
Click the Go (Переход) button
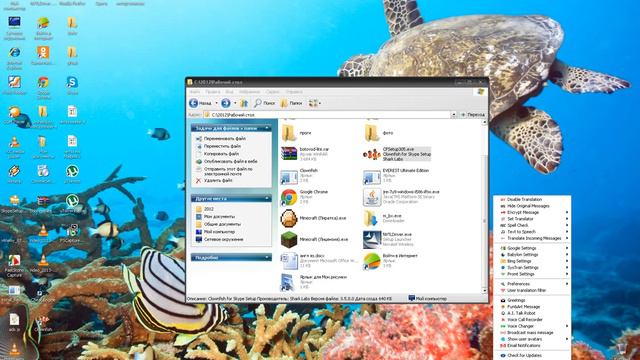[x=472, y=115]
